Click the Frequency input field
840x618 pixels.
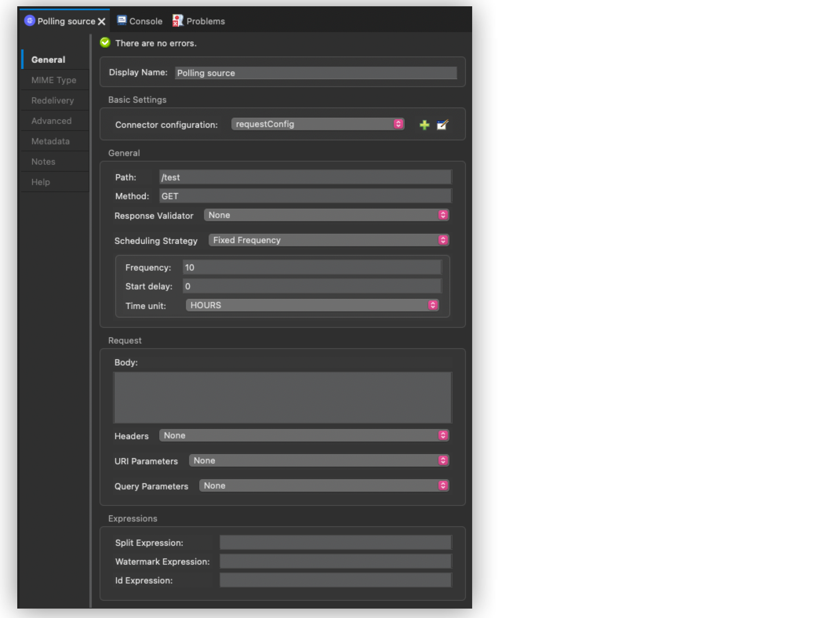click(312, 268)
